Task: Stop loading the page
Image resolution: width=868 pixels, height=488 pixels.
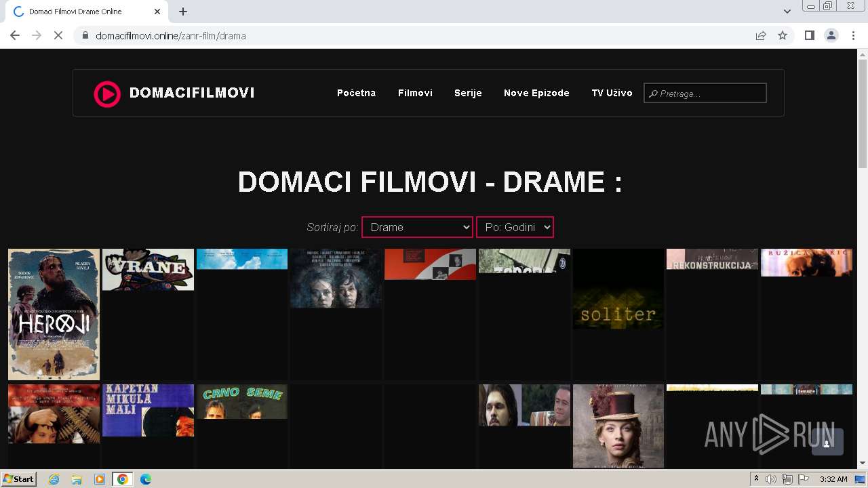Action: pos(58,35)
